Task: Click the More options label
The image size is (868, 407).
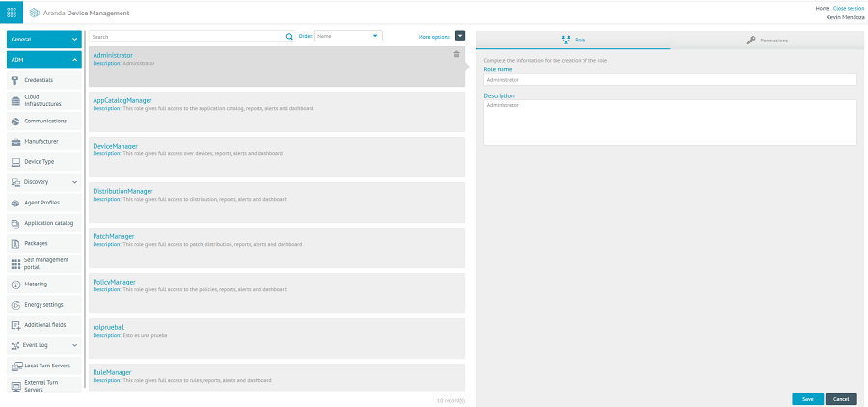Action: [435, 37]
